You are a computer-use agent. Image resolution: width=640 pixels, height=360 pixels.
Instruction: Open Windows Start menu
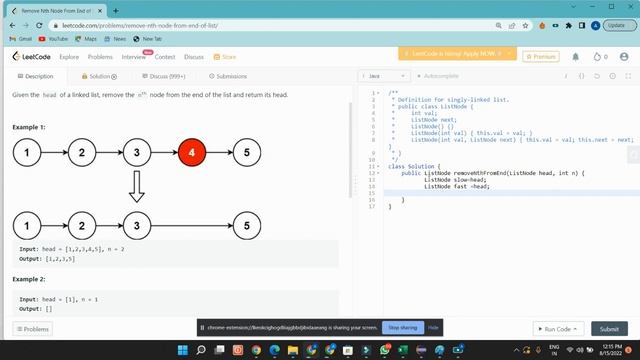(x=183, y=350)
